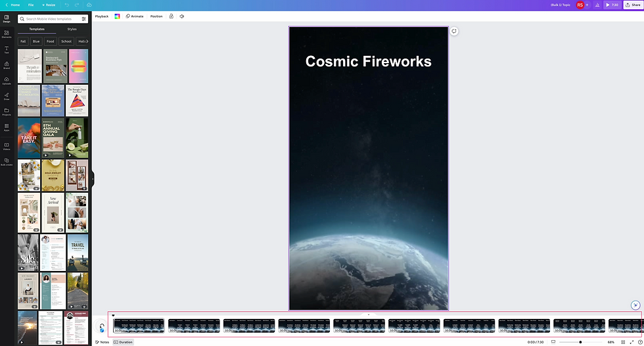The image size is (644, 346).
Task: Play the video preview 7:30 button
Action: coord(612,5)
